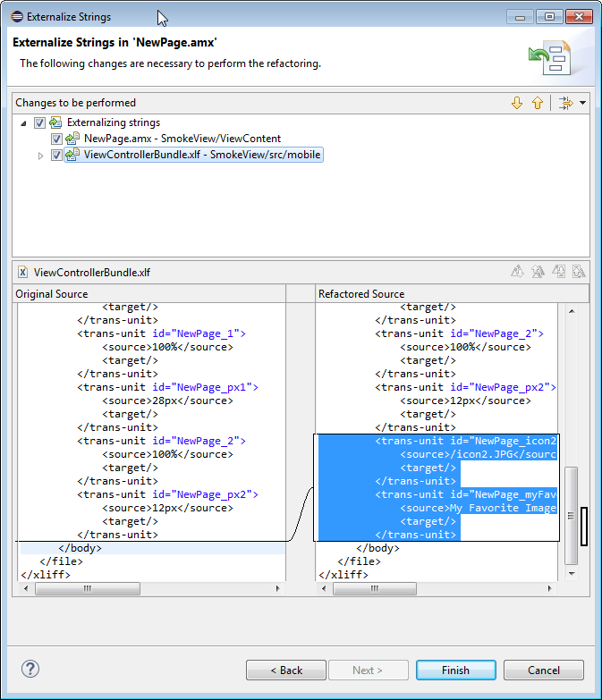Click the XML file icon beside ViewControllerBundle.xlf
The height and width of the screenshot is (700, 602).
tap(22, 272)
